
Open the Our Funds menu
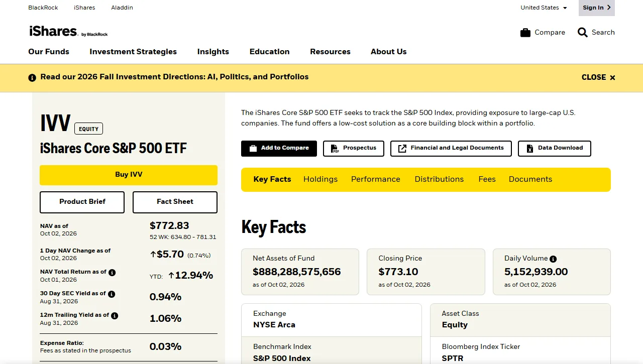pyautogui.click(x=49, y=52)
